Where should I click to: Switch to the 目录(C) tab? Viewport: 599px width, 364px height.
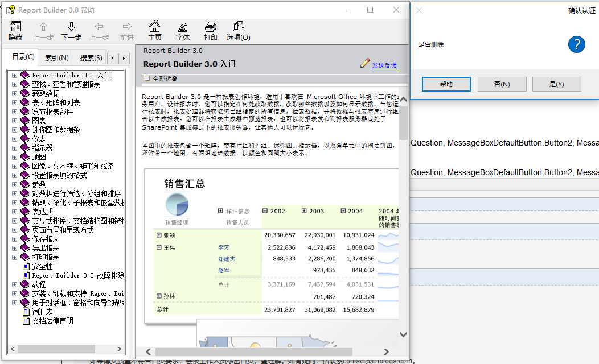(x=23, y=57)
